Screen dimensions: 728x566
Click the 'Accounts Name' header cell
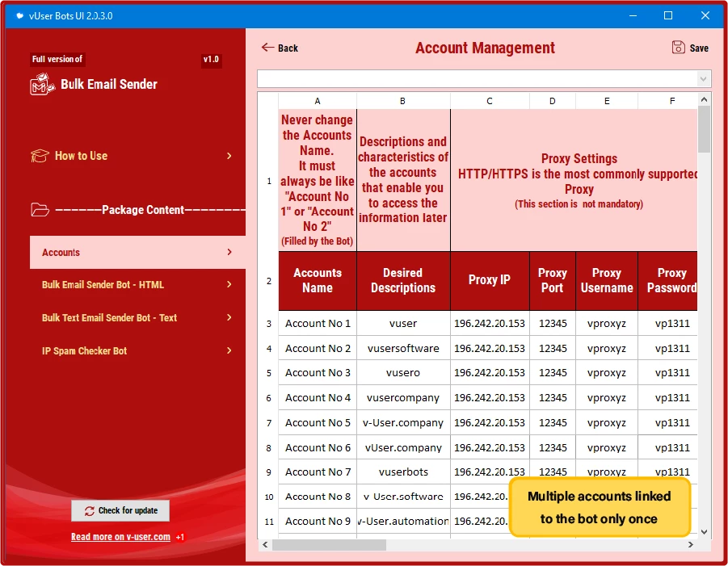[318, 281]
